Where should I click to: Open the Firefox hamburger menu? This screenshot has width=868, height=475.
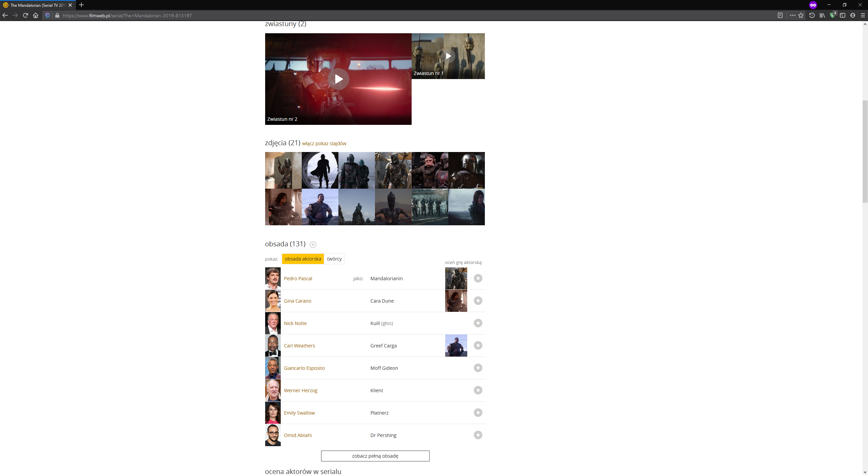coord(863,15)
